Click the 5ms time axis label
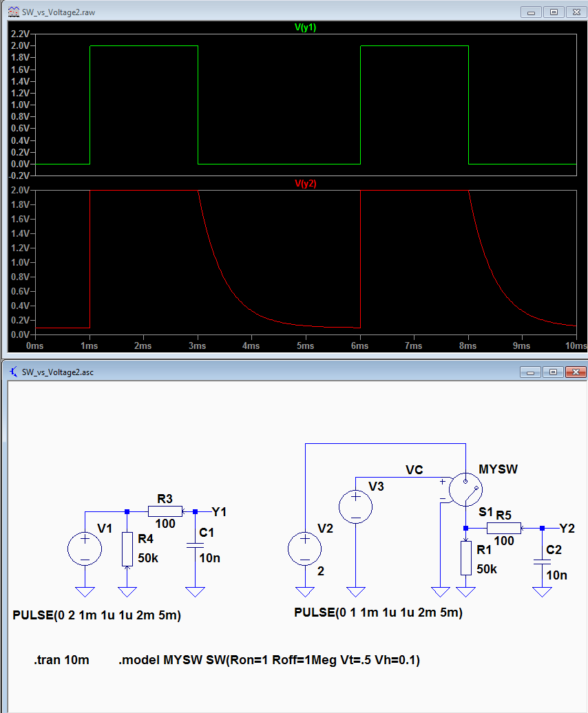Image resolution: width=588 pixels, height=713 pixels. tap(305, 345)
